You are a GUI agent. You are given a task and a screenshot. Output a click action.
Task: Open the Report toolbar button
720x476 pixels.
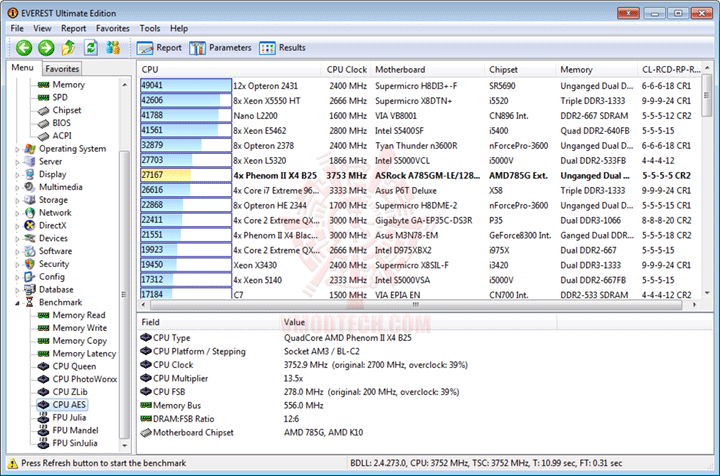[x=159, y=48]
